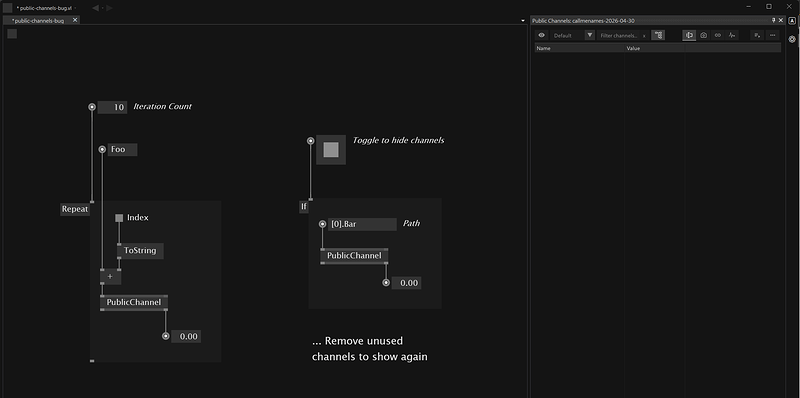
Task: Click the 'Remove unused channels' comment text
Action: (x=370, y=349)
